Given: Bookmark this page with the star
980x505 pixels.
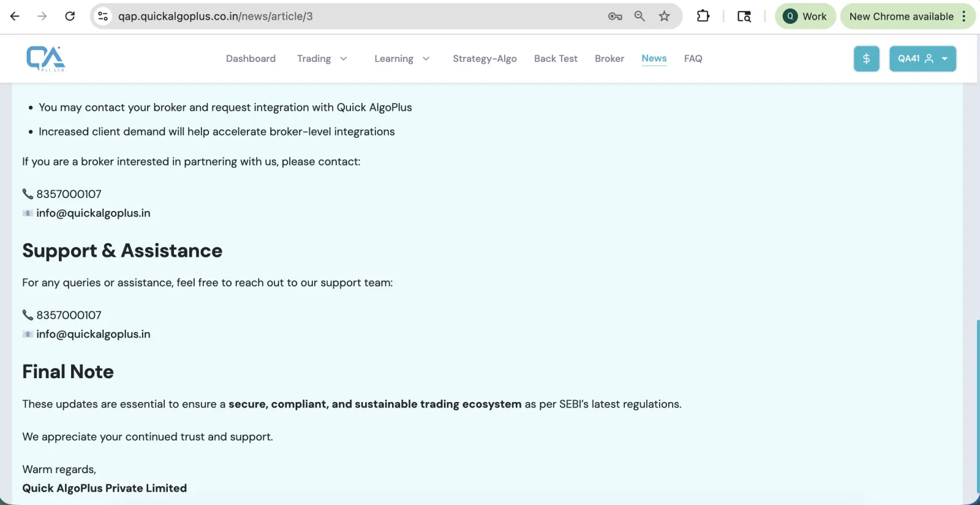Looking at the screenshot, I should (665, 17).
